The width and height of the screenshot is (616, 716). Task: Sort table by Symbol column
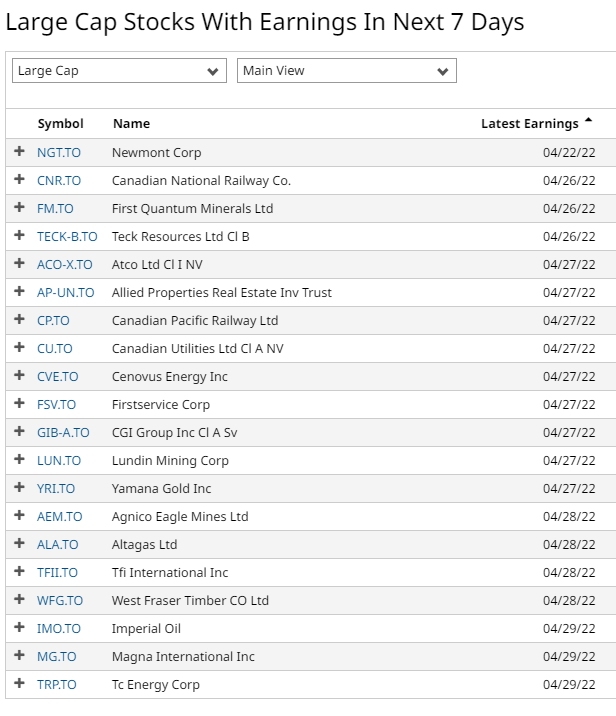click(60, 124)
